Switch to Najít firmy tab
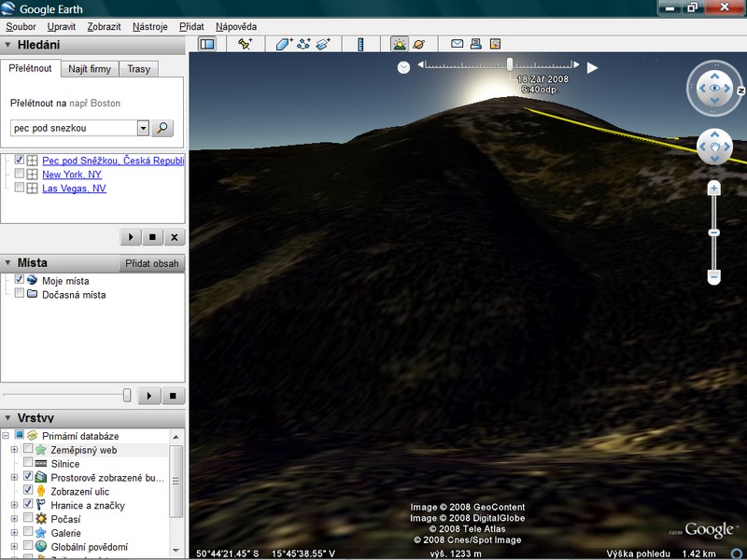Viewport: 747px width, 560px height. 90,69
